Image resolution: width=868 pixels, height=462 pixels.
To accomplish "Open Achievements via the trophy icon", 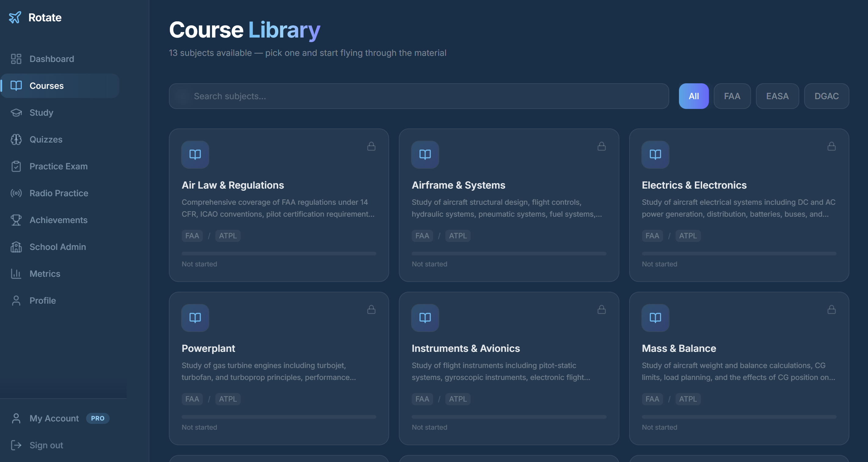I will [16, 220].
